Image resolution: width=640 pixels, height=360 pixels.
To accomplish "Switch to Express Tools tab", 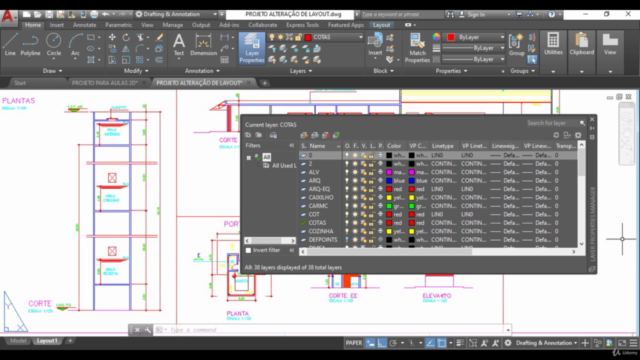I will (x=302, y=25).
